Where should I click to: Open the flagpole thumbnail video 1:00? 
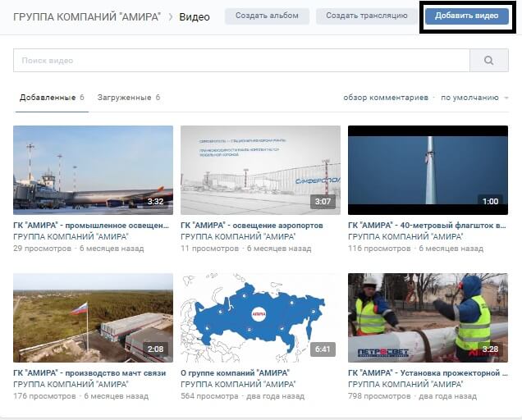tap(428, 170)
